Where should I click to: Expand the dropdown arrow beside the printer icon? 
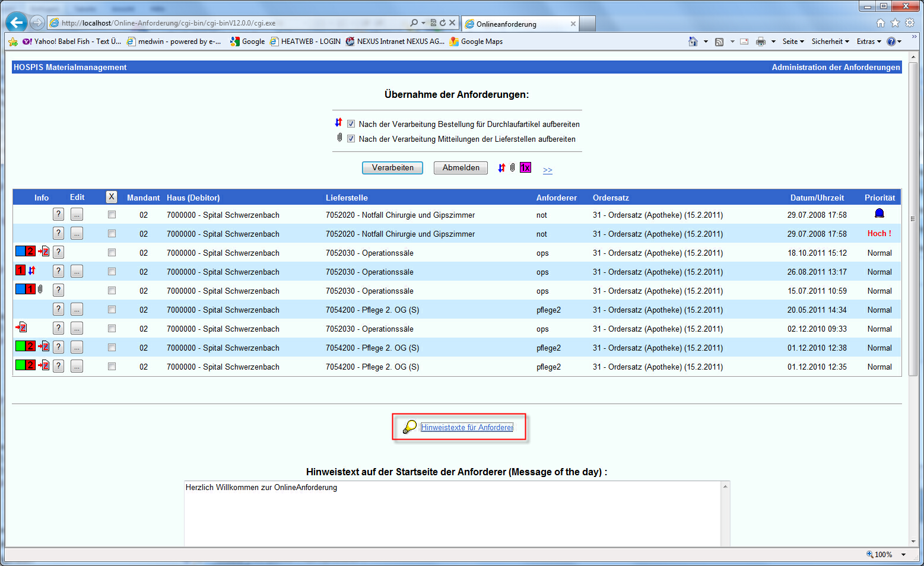click(773, 42)
